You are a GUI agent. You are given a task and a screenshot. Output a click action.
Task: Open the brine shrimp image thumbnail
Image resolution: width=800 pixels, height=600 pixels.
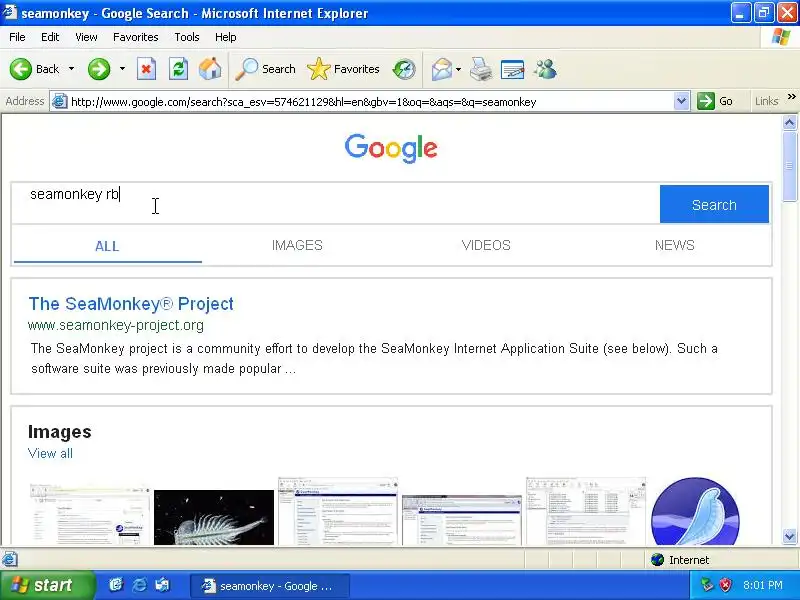(214, 517)
